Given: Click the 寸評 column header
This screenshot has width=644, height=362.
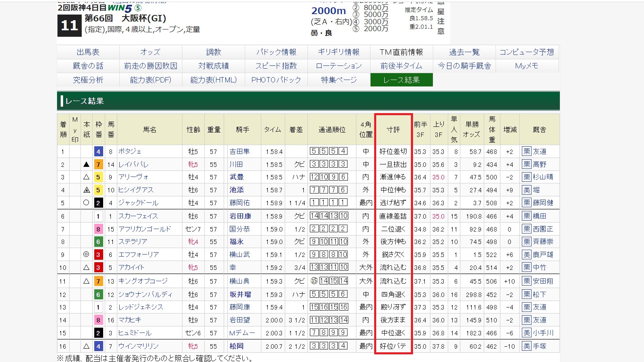Looking at the screenshot, I should 393,130.
